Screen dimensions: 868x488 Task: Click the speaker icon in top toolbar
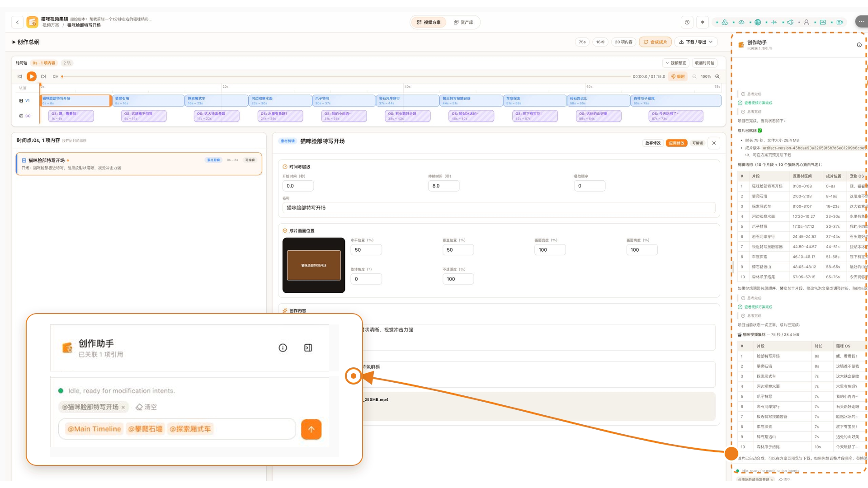tap(790, 22)
